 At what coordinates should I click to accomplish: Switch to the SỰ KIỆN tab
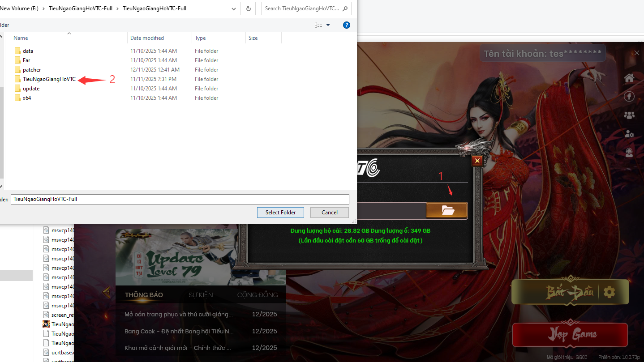(x=201, y=295)
